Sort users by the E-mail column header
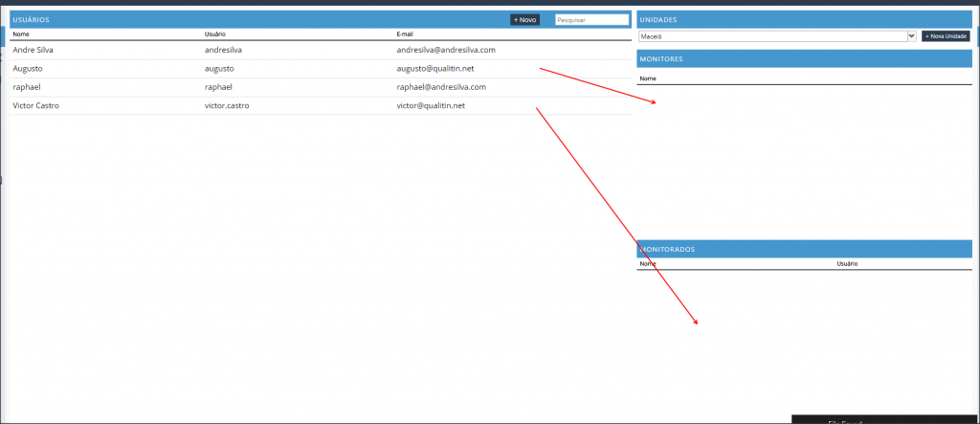980x424 pixels. [407, 34]
